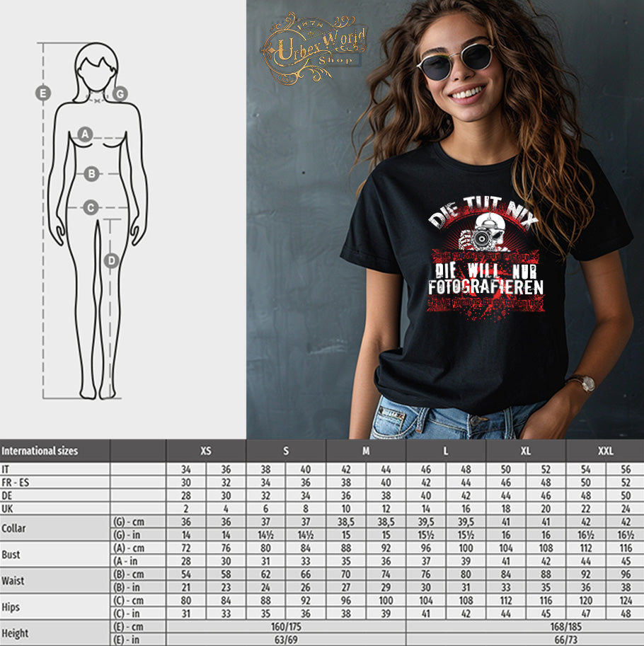Select the XXL size column header
644x646 pixels.
[605, 451]
